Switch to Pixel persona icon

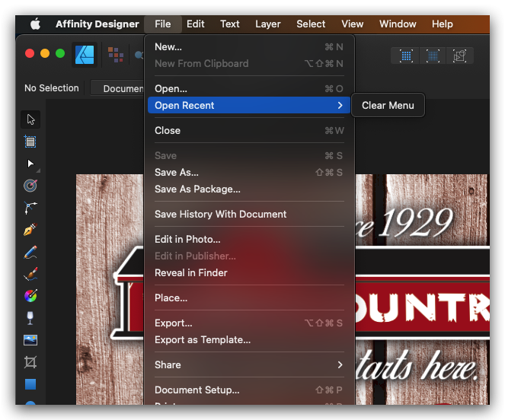point(116,55)
